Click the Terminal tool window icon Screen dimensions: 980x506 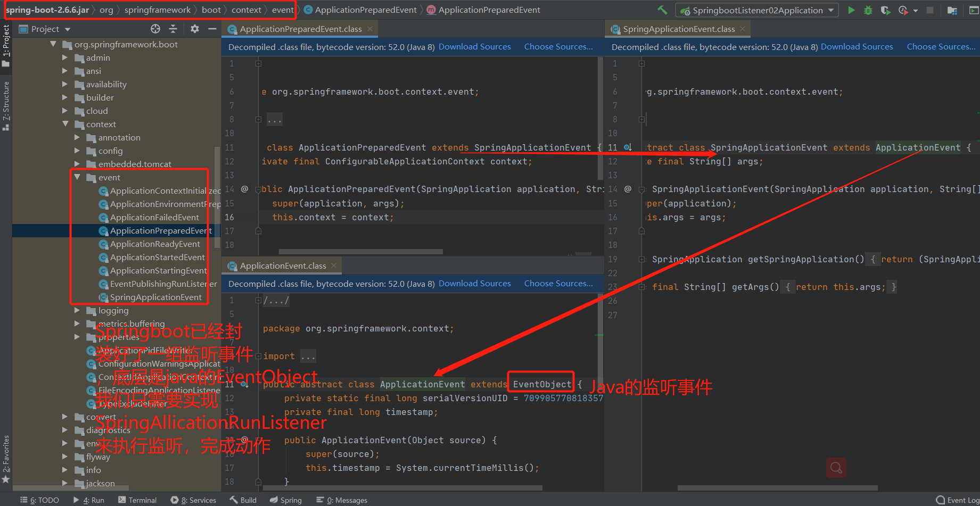tap(122, 500)
